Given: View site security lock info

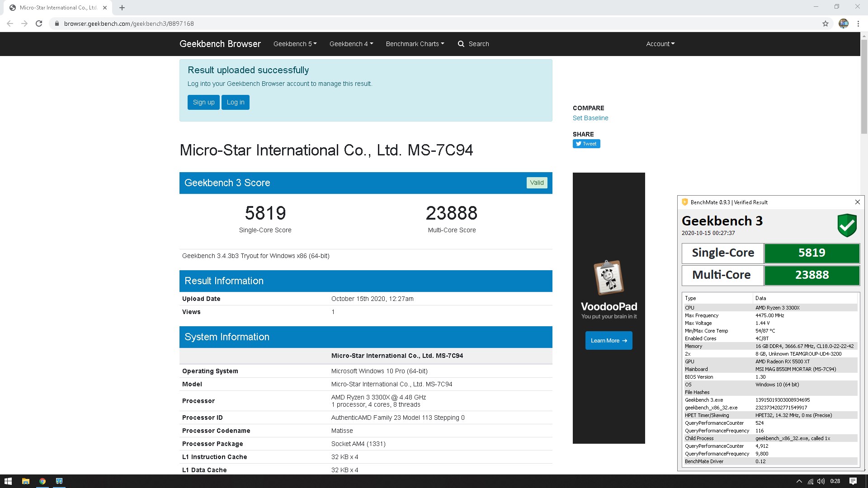Looking at the screenshot, I should pos(57,23).
